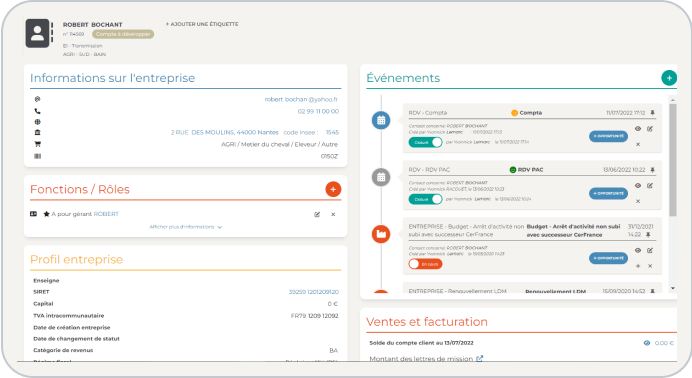Open external link for Montant des lettres de mission
The height and width of the screenshot is (378, 692).
point(479,359)
